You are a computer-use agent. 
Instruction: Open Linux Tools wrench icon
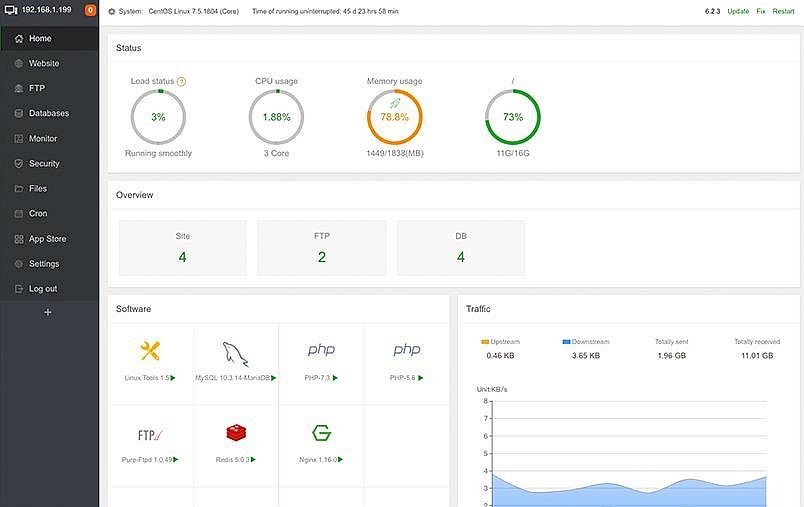(150, 351)
